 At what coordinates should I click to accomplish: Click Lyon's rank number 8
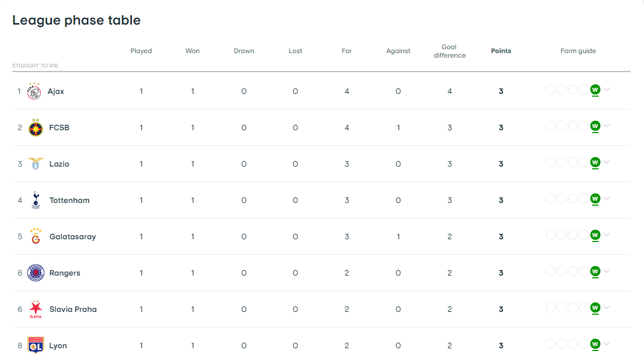click(x=20, y=345)
